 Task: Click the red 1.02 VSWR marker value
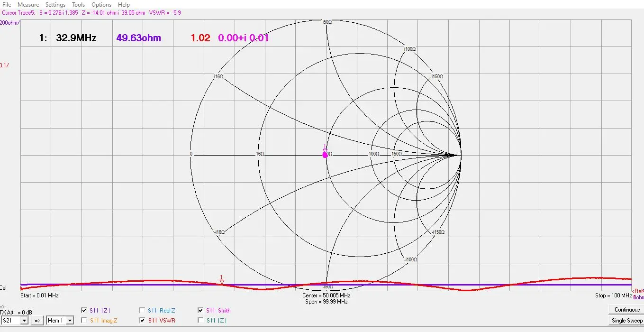click(200, 38)
